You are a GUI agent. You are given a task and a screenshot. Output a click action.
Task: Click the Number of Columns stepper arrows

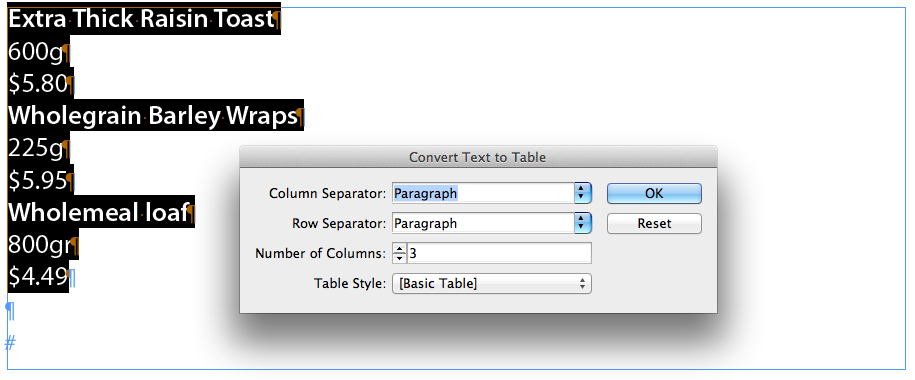click(399, 253)
